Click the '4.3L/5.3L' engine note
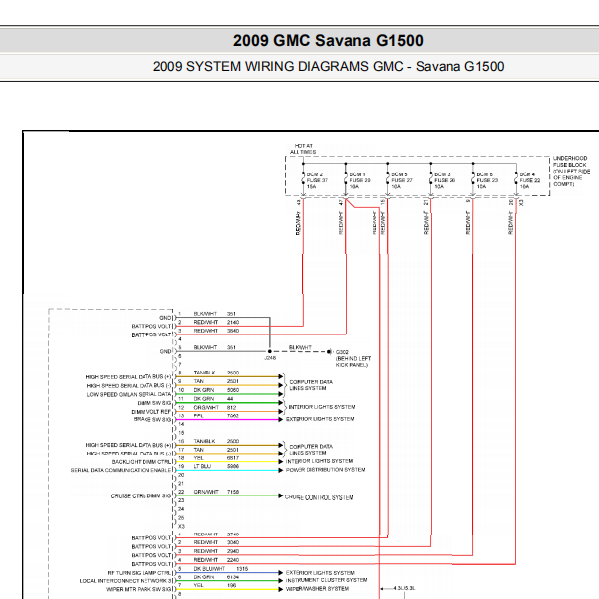 click(x=405, y=588)
